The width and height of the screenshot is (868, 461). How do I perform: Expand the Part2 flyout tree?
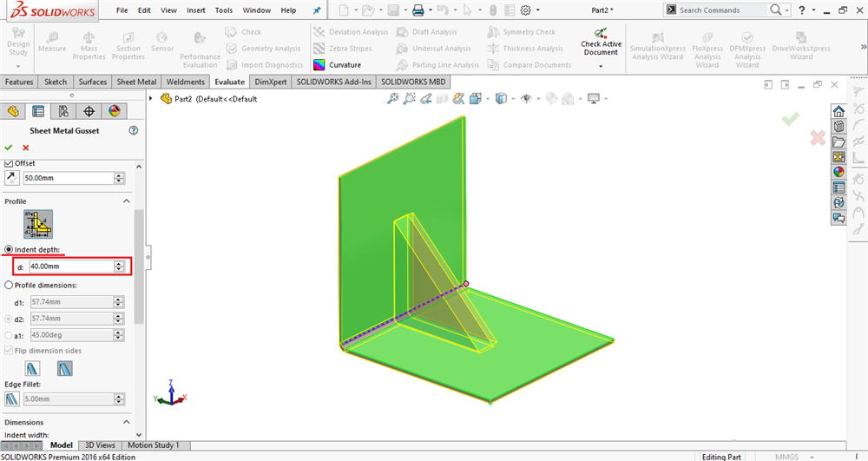click(150, 98)
